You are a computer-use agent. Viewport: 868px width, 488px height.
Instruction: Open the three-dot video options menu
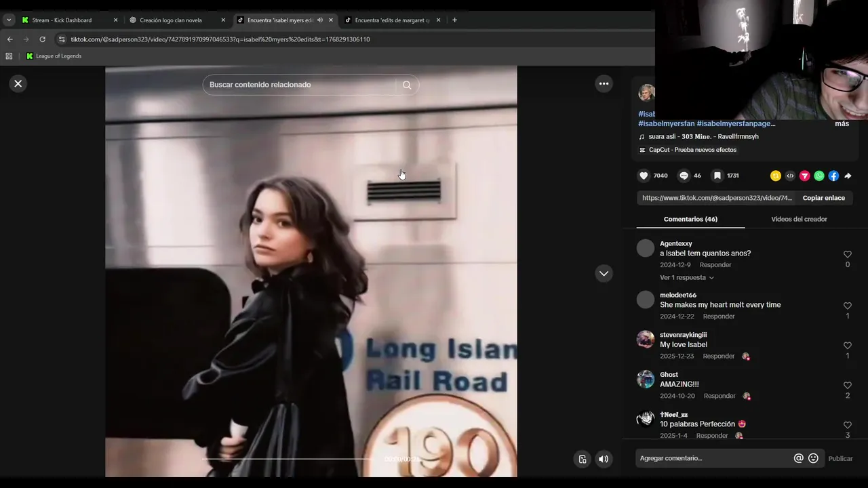(604, 83)
